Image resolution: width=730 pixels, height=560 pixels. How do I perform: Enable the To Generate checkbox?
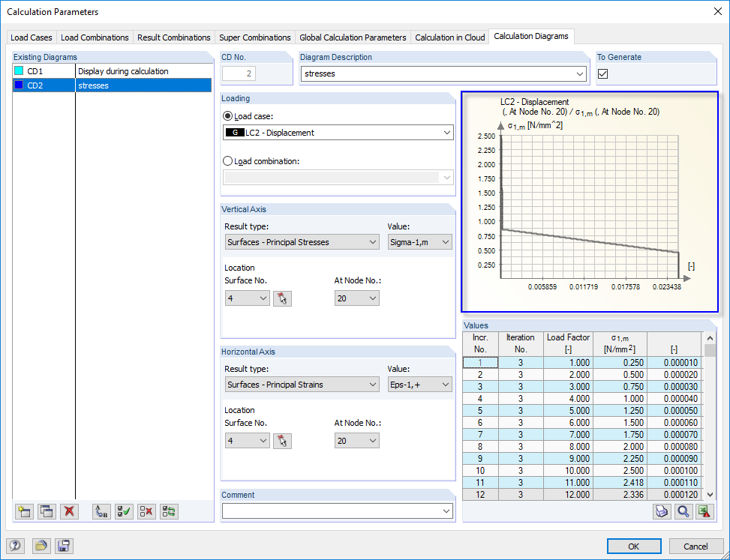coord(602,73)
